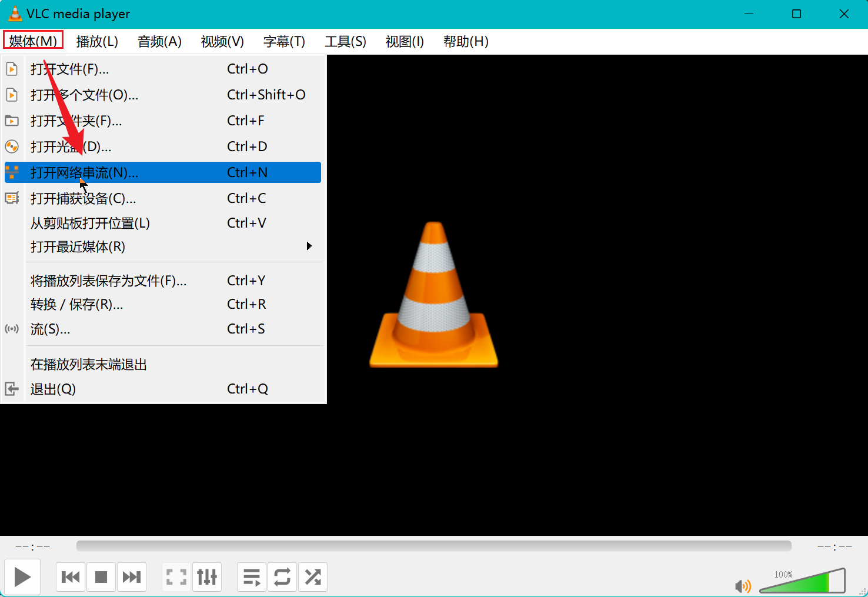
Task: Close the VLC media player window
Action: pyautogui.click(x=844, y=14)
